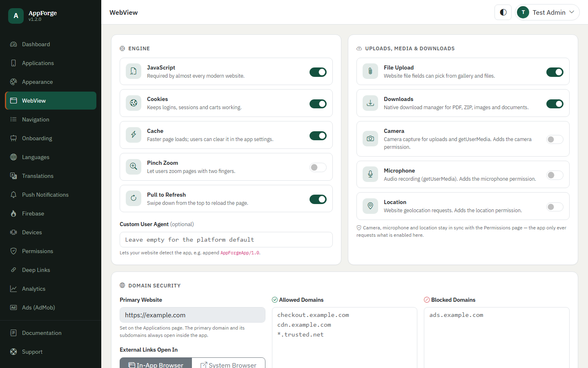
Task: Open the Dashboard menu item
Action: [51, 44]
